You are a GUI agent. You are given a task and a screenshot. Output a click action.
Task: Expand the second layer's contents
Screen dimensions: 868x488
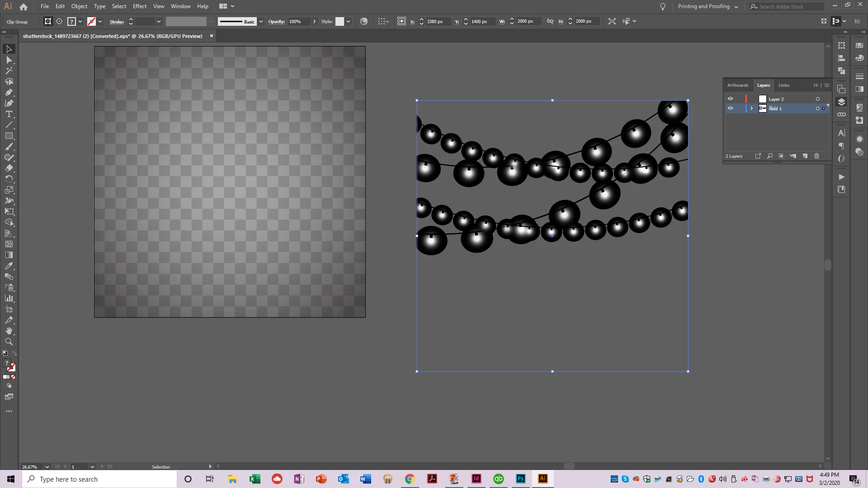coord(751,108)
